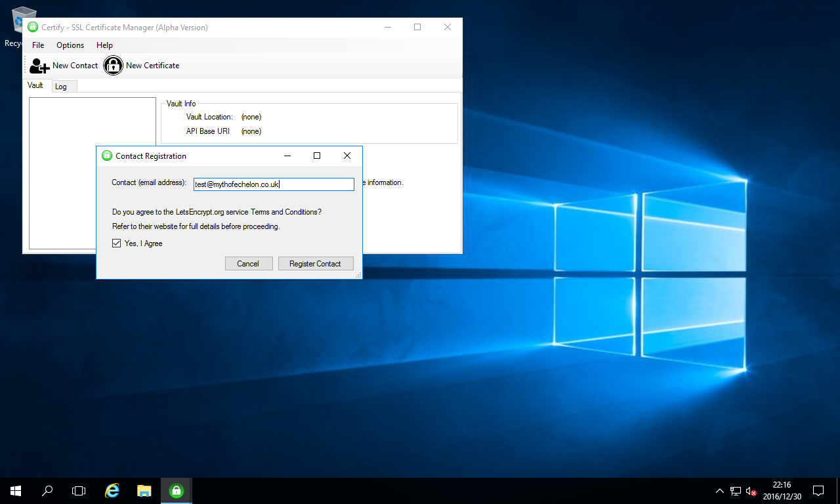Click the New Certificate toolbar label
Image resolution: width=840 pixels, height=504 pixels.
click(x=152, y=66)
